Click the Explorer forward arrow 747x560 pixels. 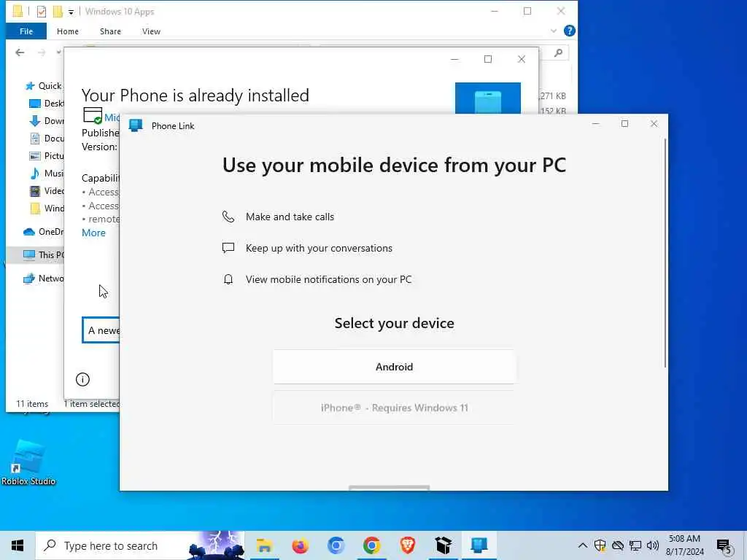[42, 52]
